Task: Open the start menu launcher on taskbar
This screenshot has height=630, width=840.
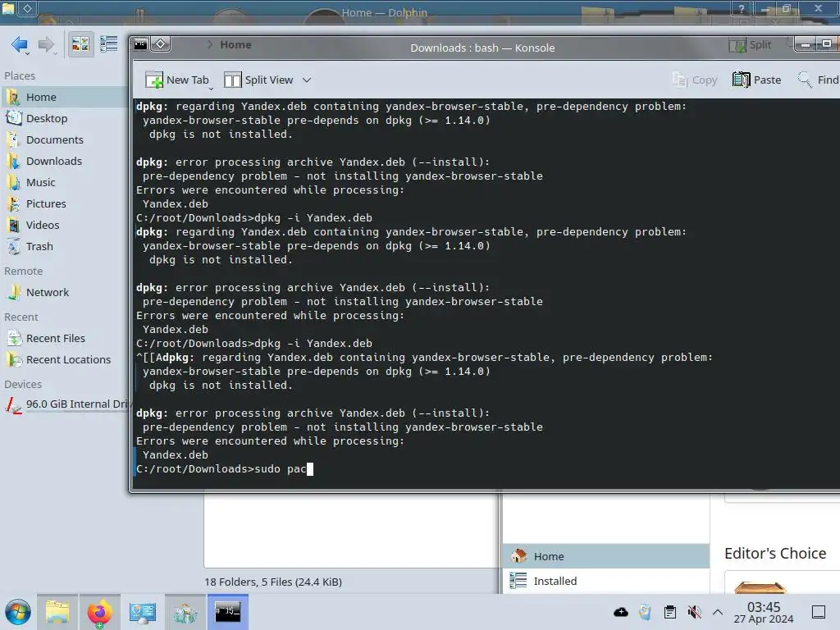Action: point(18,612)
